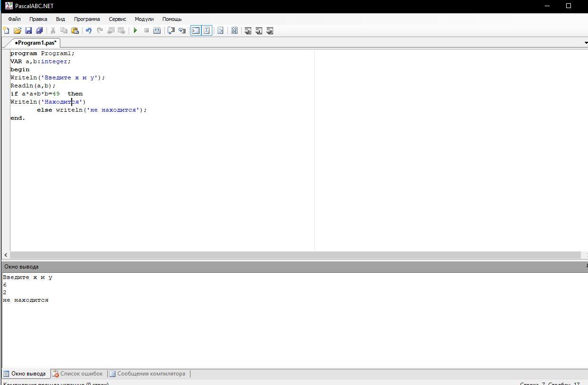This screenshot has height=385, width=588.
Task: Click the Writeln('Введите x и y') line
Action: click(x=57, y=77)
